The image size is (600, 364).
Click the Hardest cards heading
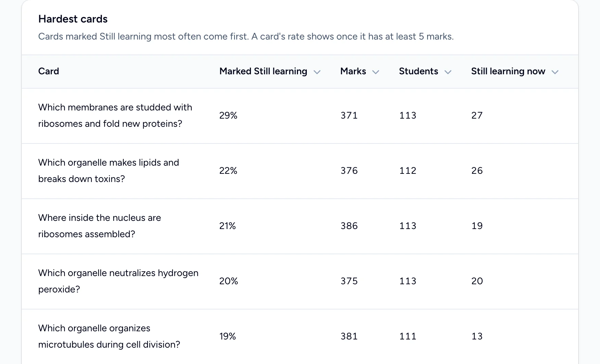click(x=73, y=19)
